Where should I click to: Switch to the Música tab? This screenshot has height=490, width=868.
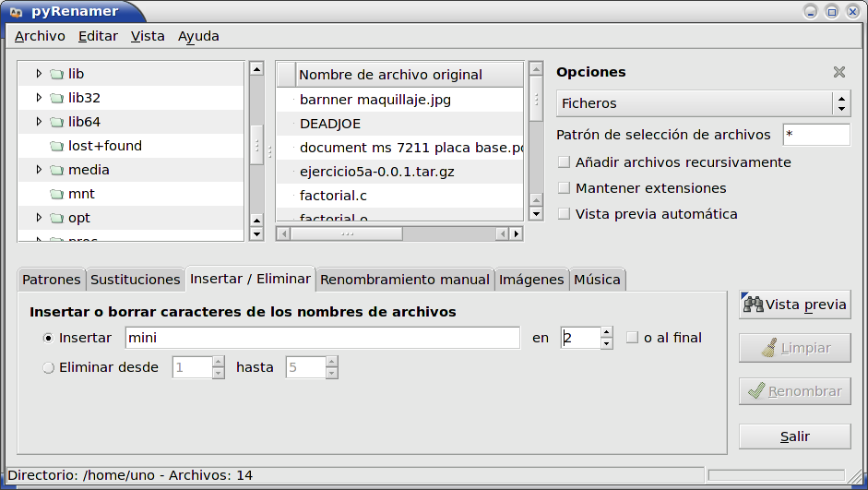point(597,280)
